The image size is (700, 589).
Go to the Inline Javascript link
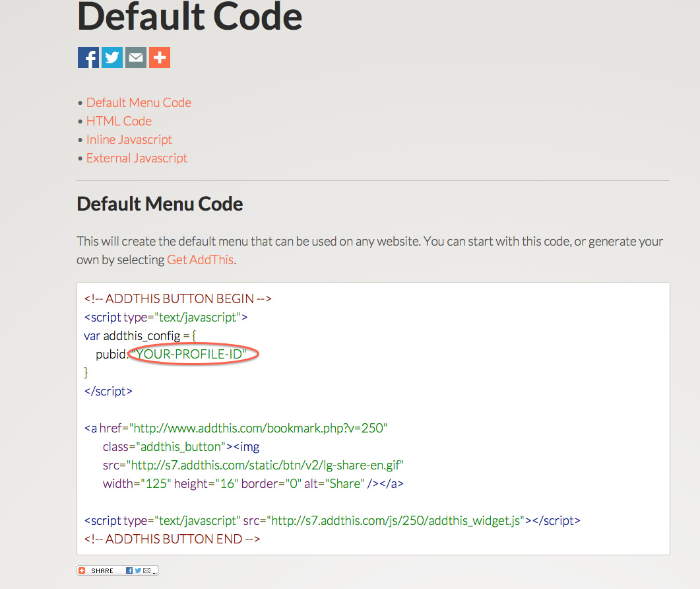(129, 140)
